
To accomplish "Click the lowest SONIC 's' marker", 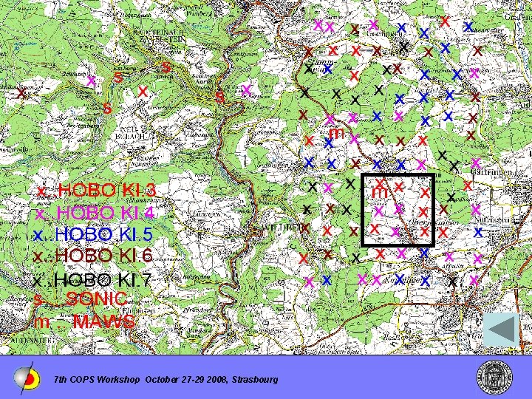I will coord(107,108).
